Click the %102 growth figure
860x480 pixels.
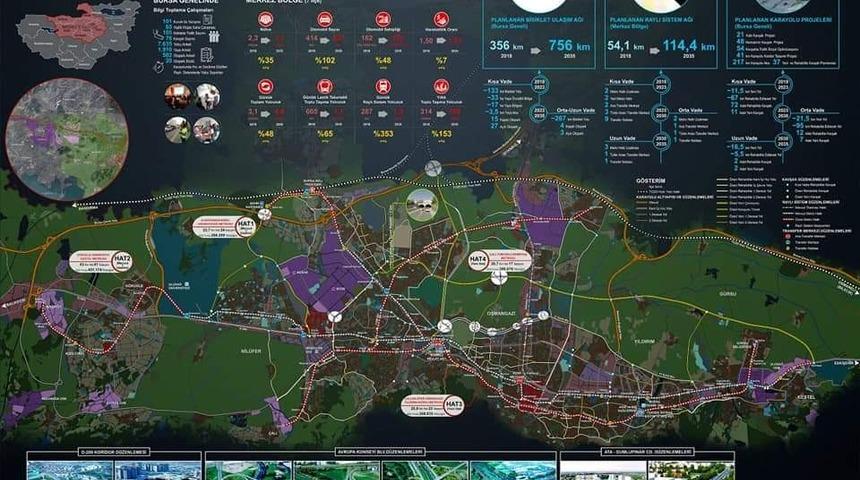[325, 61]
